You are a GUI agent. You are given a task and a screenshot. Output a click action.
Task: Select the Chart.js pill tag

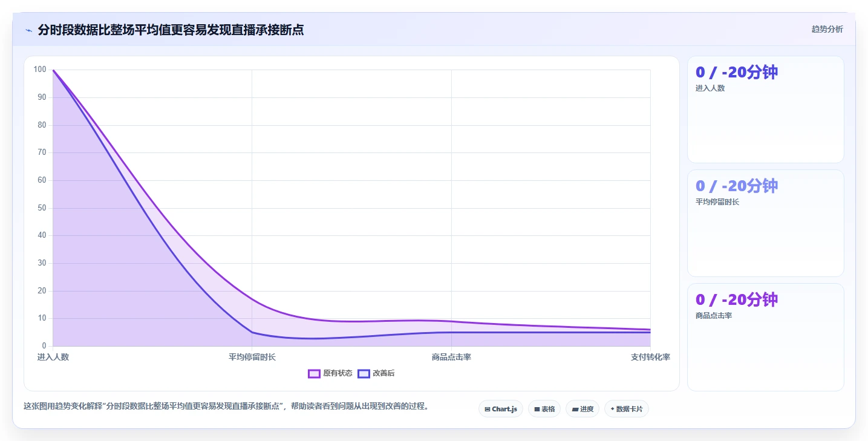coord(501,409)
